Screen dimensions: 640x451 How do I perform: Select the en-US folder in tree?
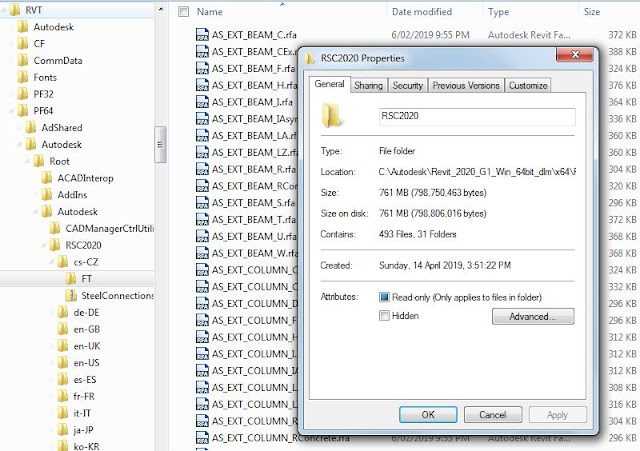coord(86,362)
